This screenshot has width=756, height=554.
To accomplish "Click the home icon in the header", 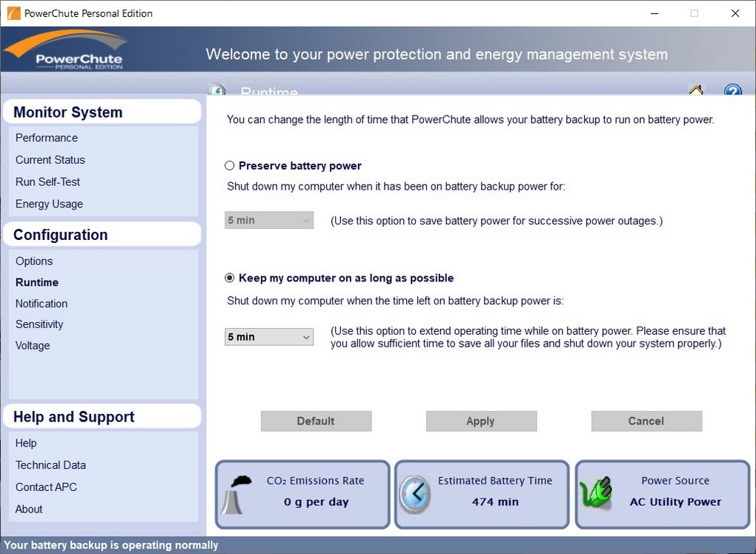I will (x=696, y=90).
